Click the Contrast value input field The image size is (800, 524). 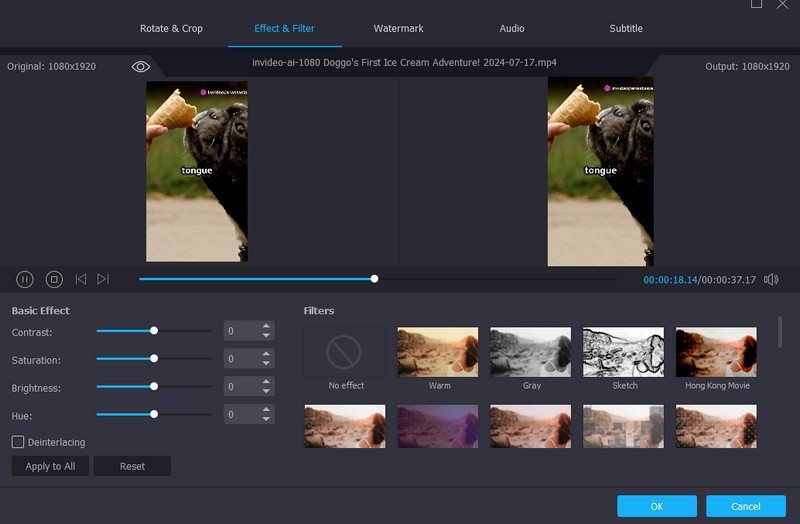click(x=240, y=331)
